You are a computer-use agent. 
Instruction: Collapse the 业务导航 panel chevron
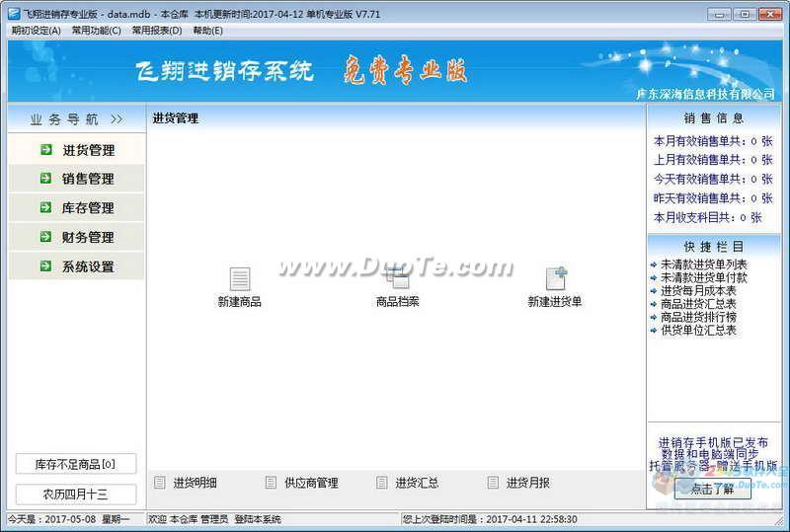[x=117, y=119]
